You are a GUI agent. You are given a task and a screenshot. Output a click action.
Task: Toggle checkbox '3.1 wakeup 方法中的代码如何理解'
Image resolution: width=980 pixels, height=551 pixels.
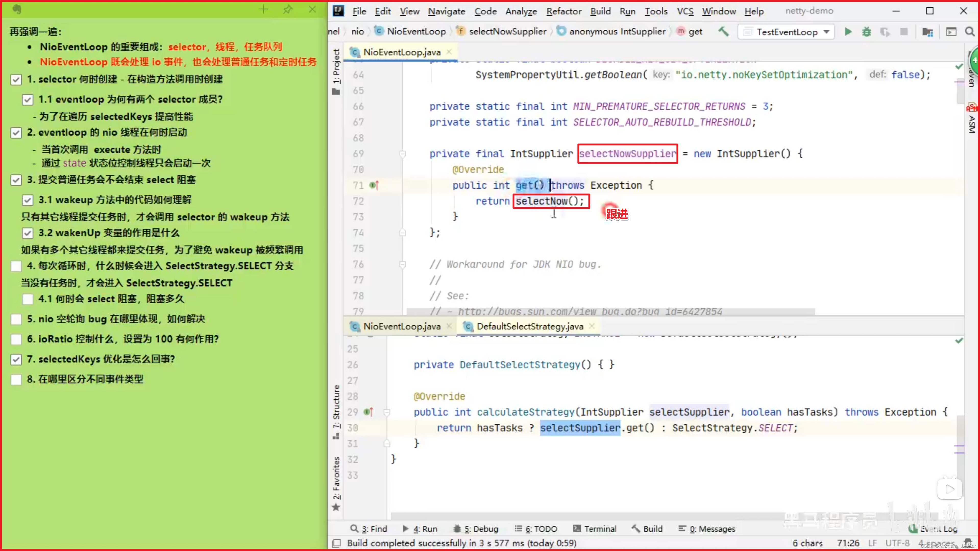27,200
